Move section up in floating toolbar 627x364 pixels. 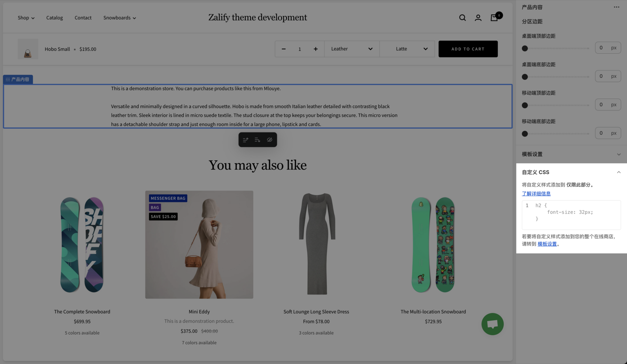(245, 140)
